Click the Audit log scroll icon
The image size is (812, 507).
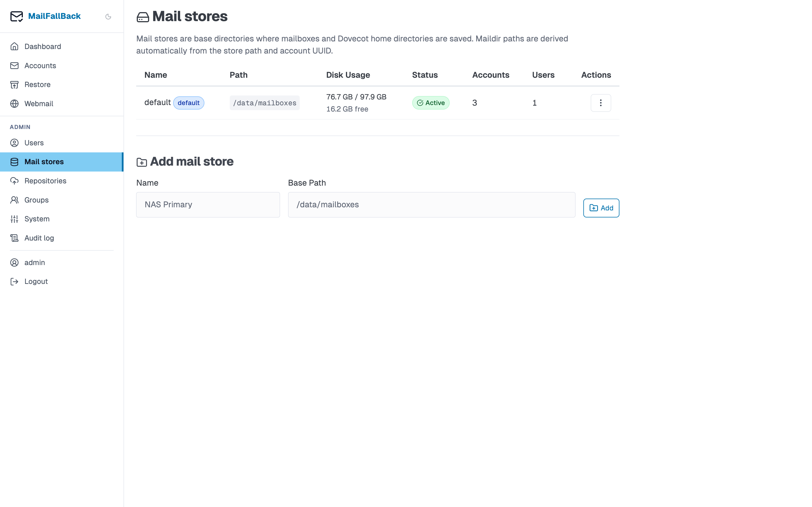[x=14, y=238]
